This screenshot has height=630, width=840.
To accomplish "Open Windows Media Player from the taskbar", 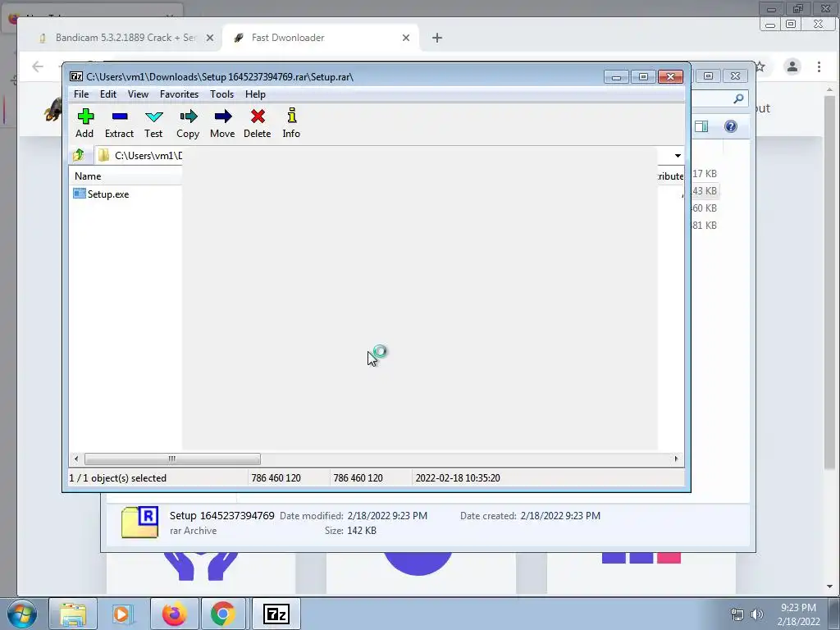I will 123,614.
